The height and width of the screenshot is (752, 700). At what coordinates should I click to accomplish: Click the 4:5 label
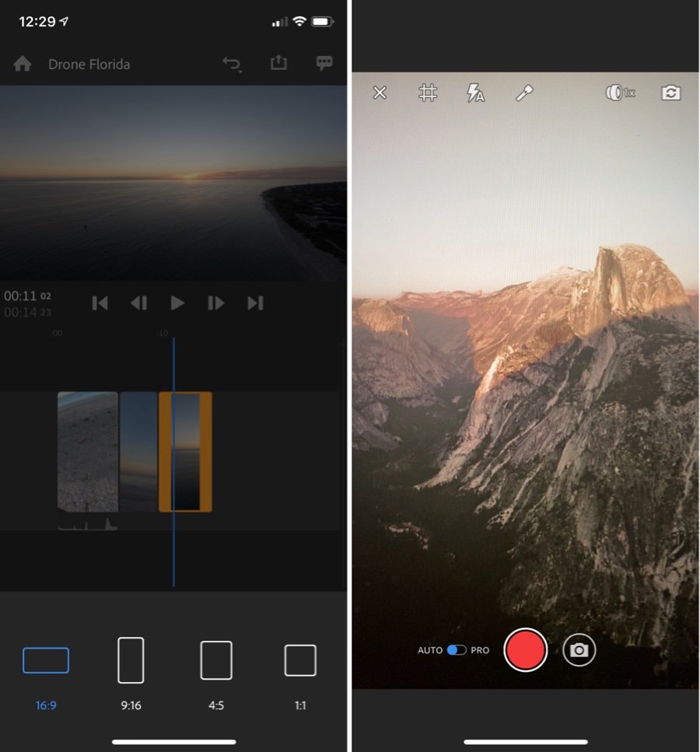216,705
